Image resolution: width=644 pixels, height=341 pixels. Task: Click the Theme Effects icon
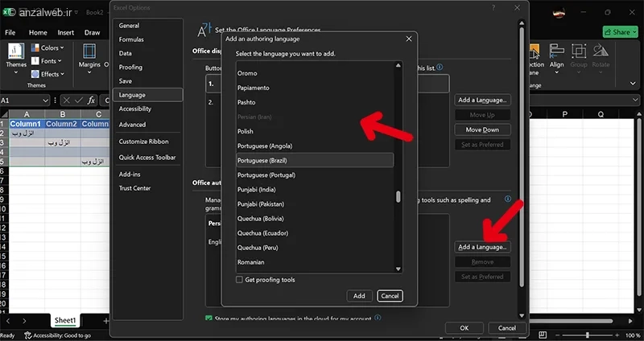tap(35, 74)
